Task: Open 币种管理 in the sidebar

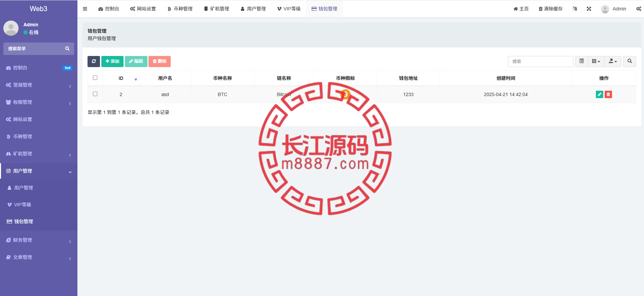Action: pyautogui.click(x=39, y=137)
